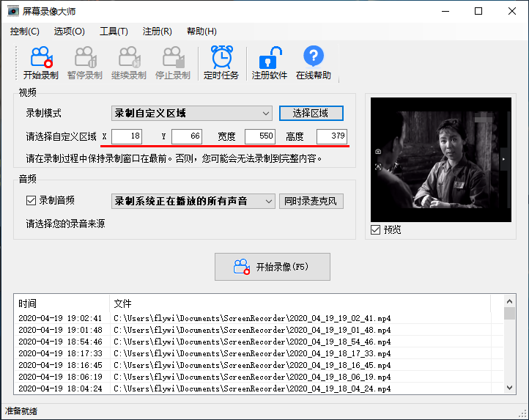This screenshot has height=420, width=529.
Task: Open the 控制(C) menu
Action: coord(25,32)
